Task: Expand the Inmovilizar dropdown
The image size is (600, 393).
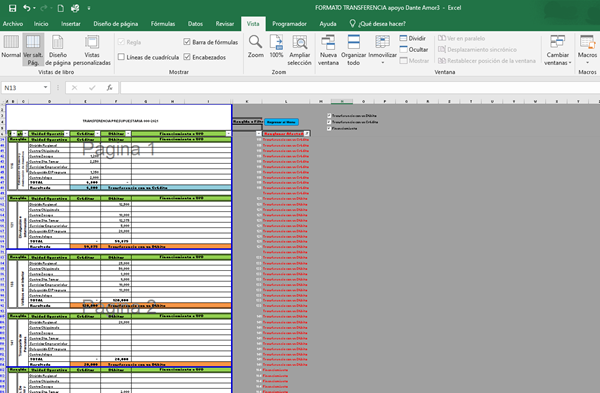Action: pyautogui.click(x=382, y=63)
